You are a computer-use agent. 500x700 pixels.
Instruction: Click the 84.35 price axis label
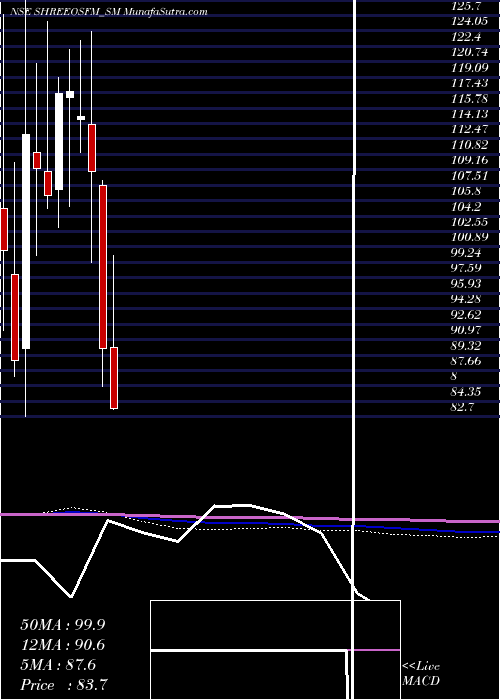467,392
